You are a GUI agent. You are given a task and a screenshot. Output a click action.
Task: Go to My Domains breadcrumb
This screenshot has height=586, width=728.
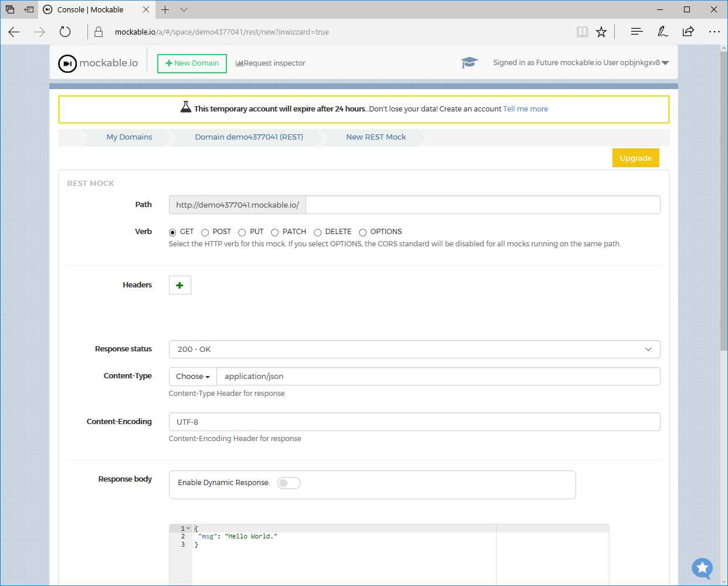click(x=129, y=137)
